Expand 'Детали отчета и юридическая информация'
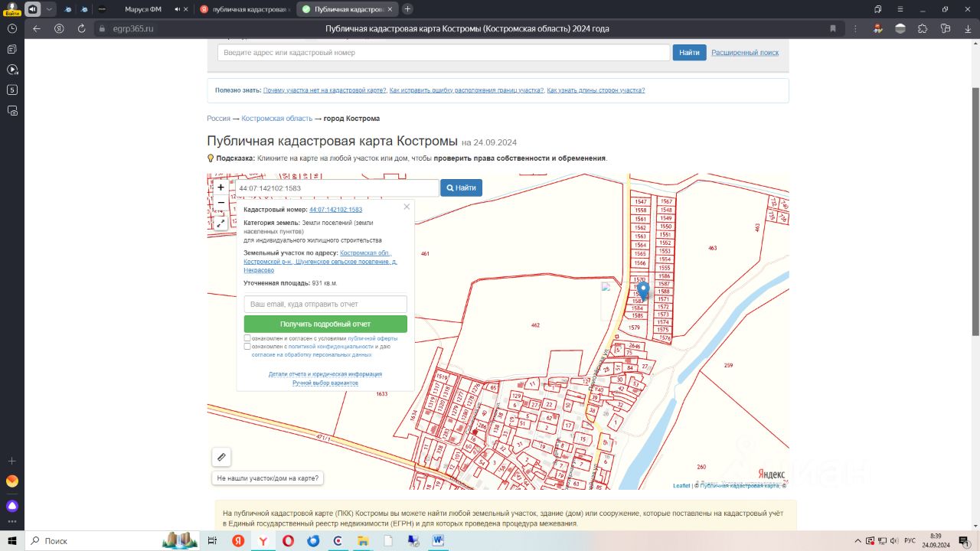The image size is (980, 551). [325, 374]
